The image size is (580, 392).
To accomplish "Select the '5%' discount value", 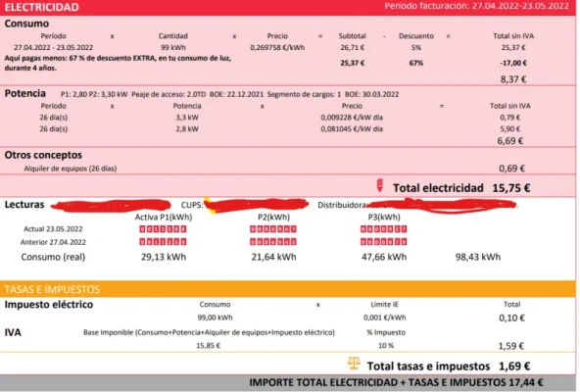I will pos(416,47).
